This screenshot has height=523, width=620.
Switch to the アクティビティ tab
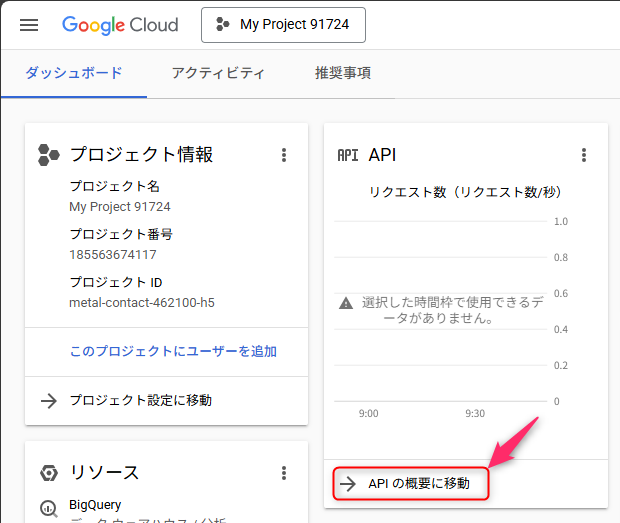point(218,73)
